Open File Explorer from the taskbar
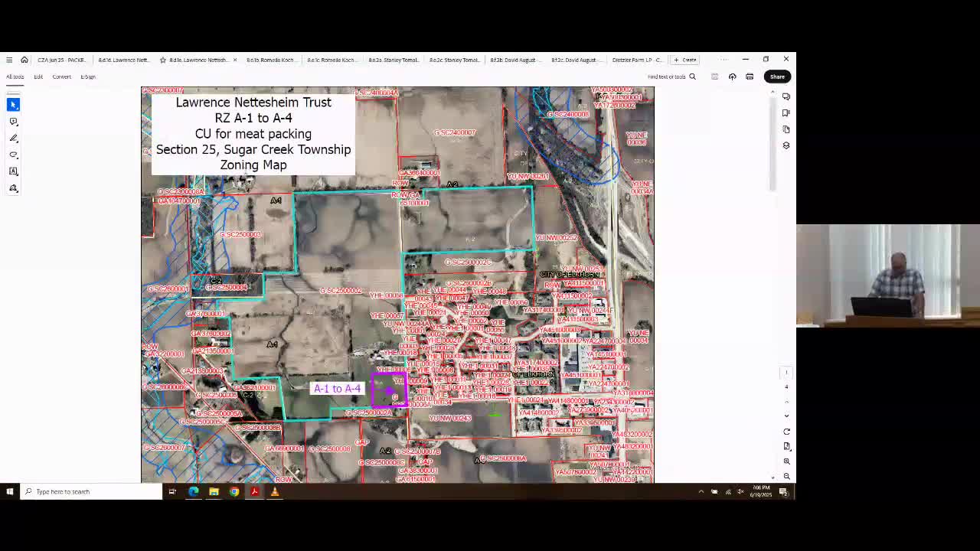Screen dimensions: 980x551 pyautogui.click(x=214, y=491)
